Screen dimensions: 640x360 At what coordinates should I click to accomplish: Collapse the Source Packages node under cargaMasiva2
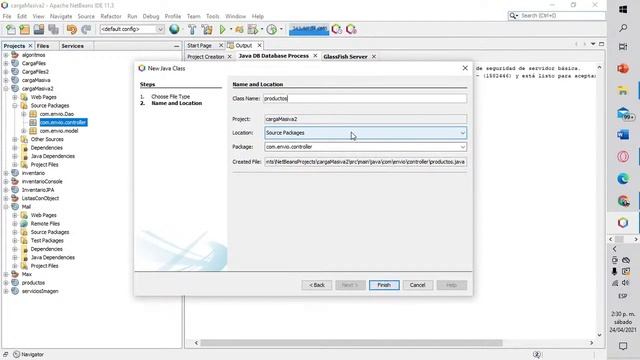[x=15, y=106]
